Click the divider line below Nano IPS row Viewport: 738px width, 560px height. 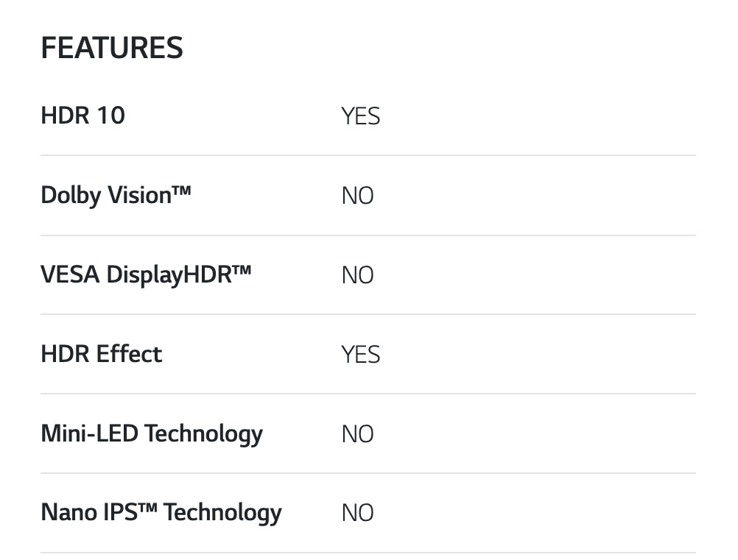tap(368, 553)
